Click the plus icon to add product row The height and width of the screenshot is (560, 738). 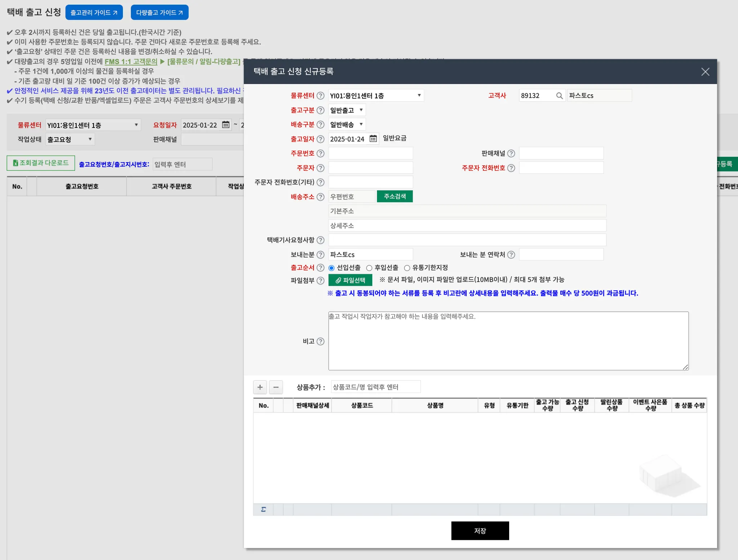pyautogui.click(x=260, y=387)
